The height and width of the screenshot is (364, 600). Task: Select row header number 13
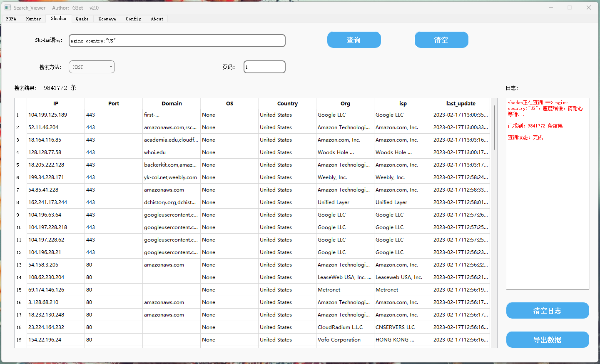coord(21,265)
